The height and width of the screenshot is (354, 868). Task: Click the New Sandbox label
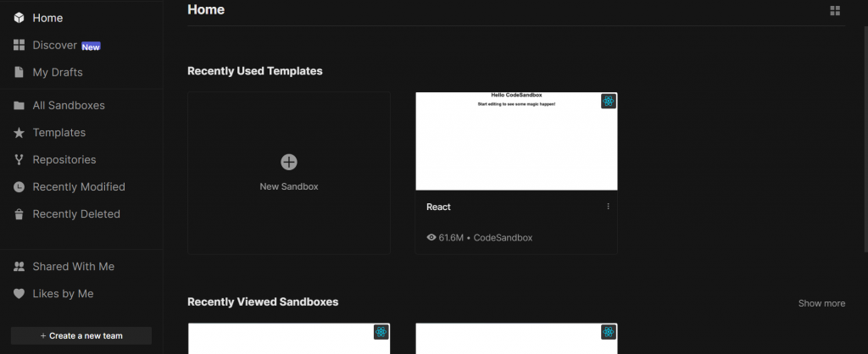289,187
